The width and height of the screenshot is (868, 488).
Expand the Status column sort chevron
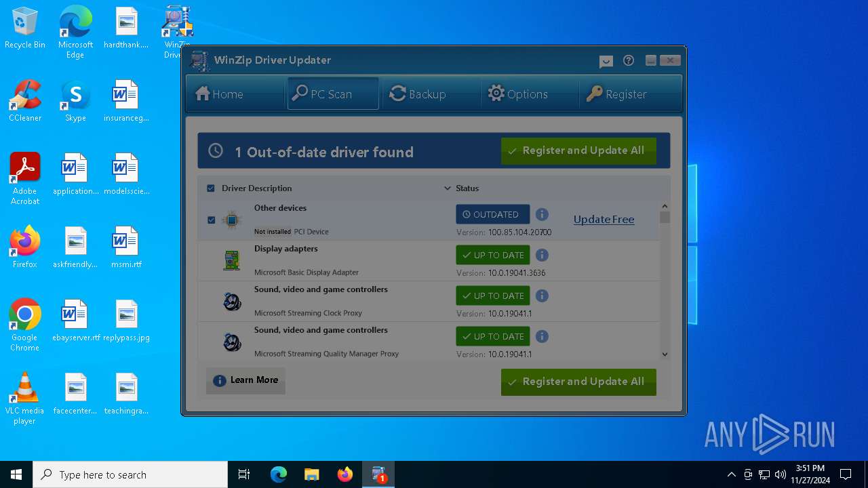point(448,188)
